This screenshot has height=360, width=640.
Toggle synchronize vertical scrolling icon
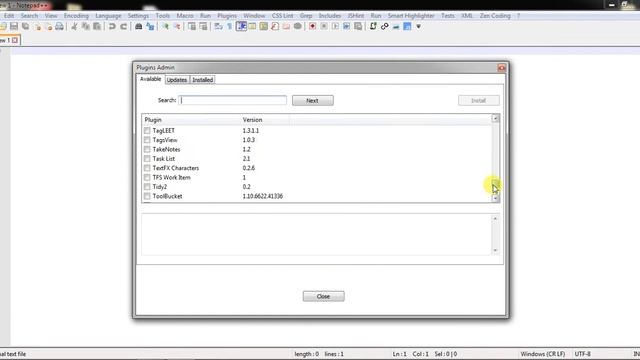(192, 27)
